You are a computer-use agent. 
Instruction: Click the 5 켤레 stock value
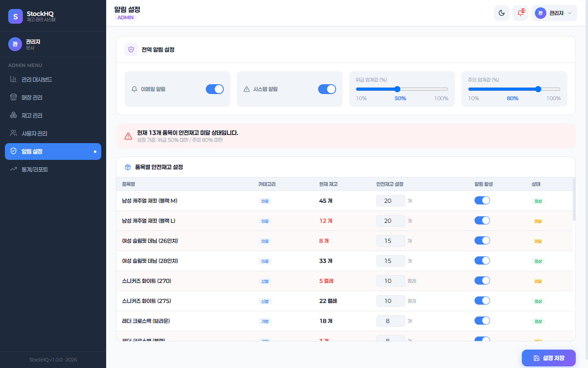pos(326,281)
